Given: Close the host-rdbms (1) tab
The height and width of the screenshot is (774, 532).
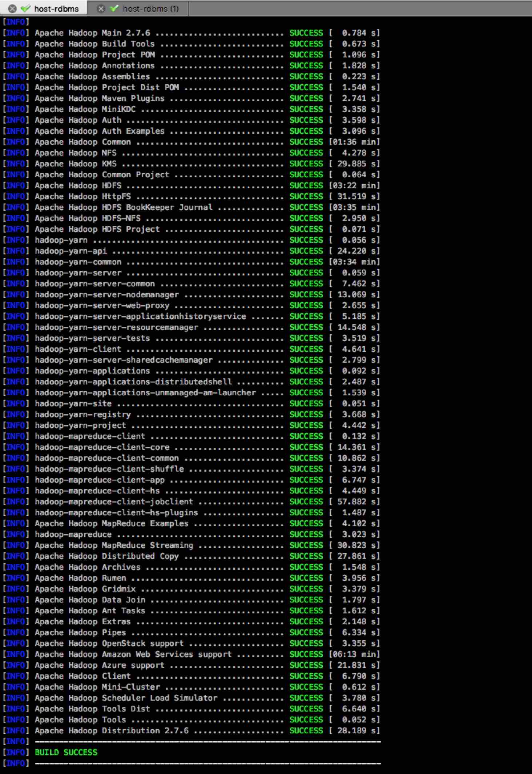Looking at the screenshot, I should 101,8.
